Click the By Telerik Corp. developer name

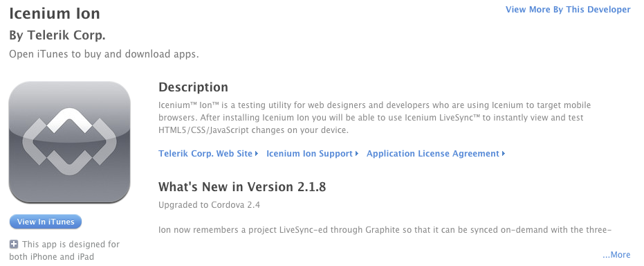(x=57, y=36)
